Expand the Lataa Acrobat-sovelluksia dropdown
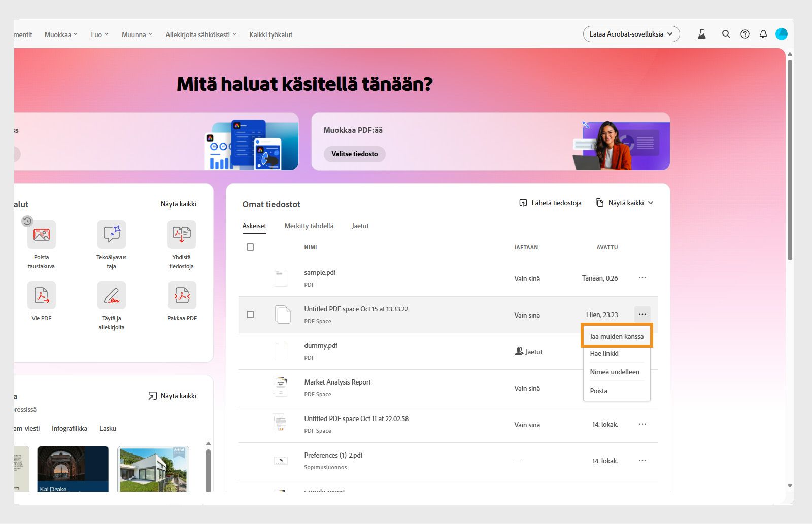This screenshot has width=812, height=524. 670,34
